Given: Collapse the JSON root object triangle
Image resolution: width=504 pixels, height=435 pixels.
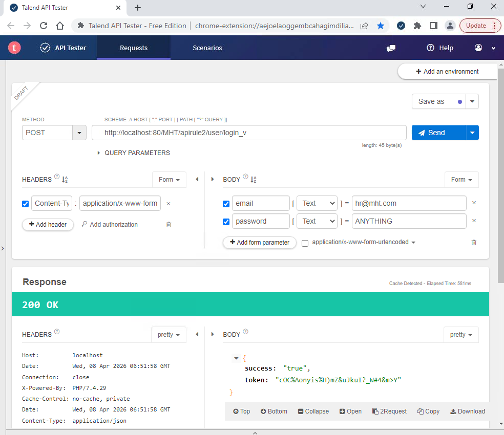Looking at the screenshot, I should coord(236,358).
